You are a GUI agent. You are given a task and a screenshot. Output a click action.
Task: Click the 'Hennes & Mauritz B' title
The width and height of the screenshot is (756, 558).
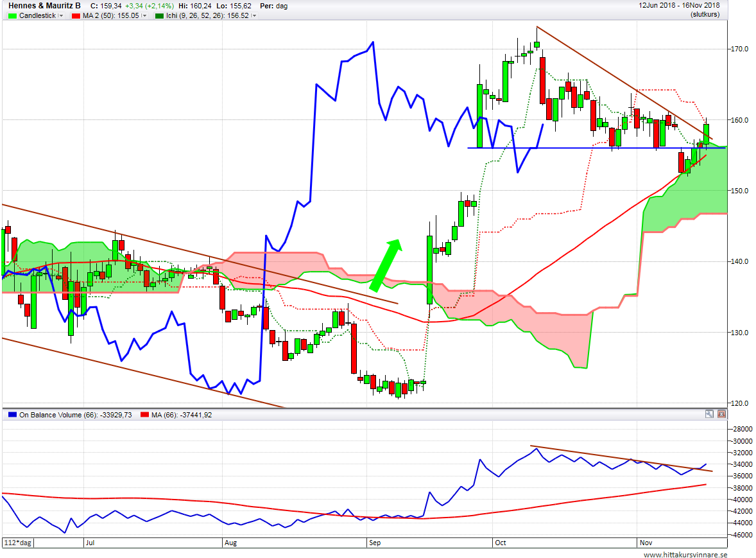tap(44, 6)
